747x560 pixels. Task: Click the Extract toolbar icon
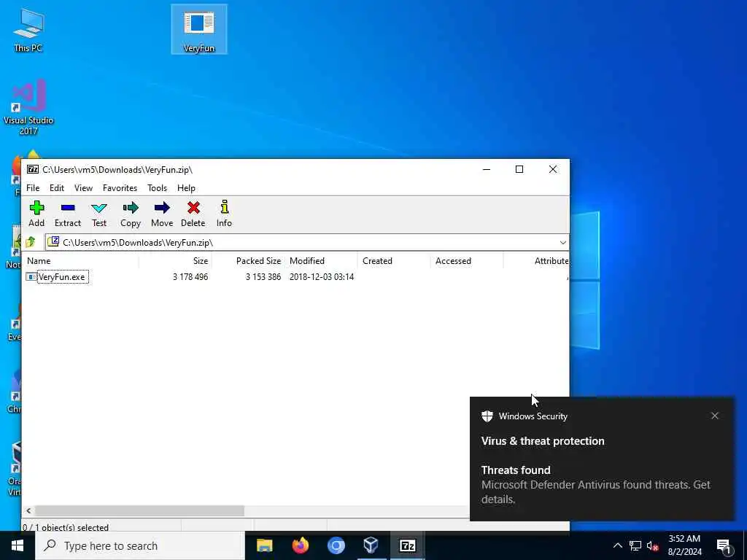[68, 214]
